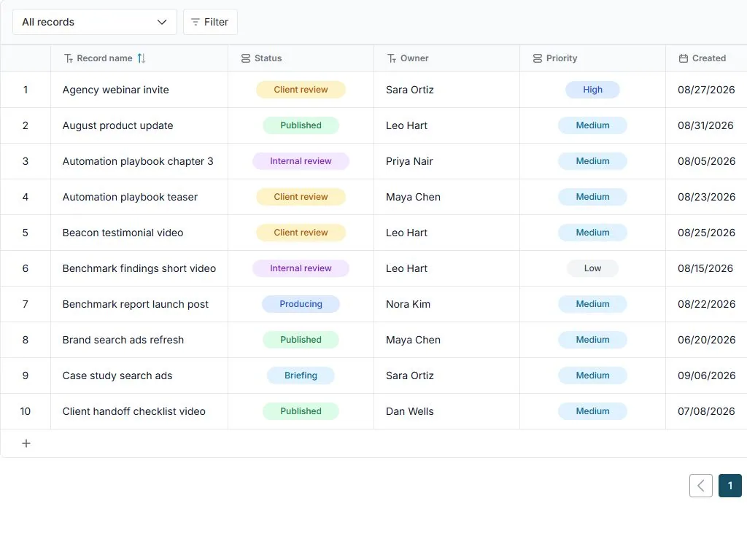Image resolution: width=747 pixels, height=560 pixels.
Task: Select row number 6
Action: 26,268
